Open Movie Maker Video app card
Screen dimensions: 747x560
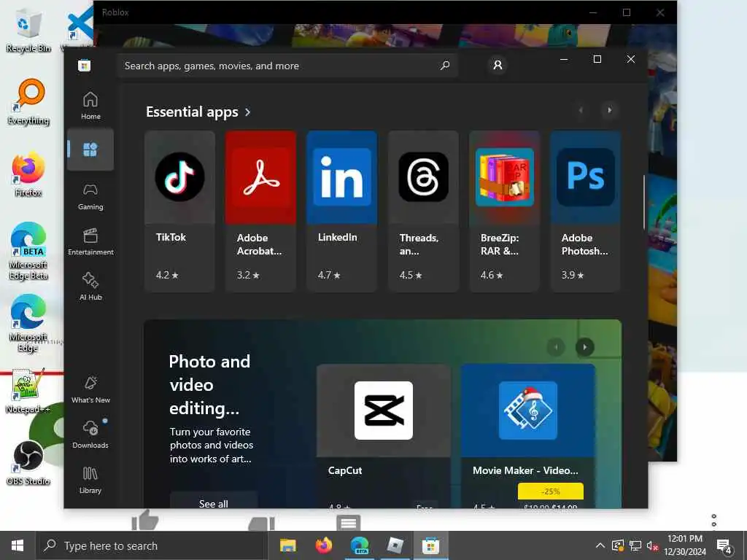click(528, 436)
